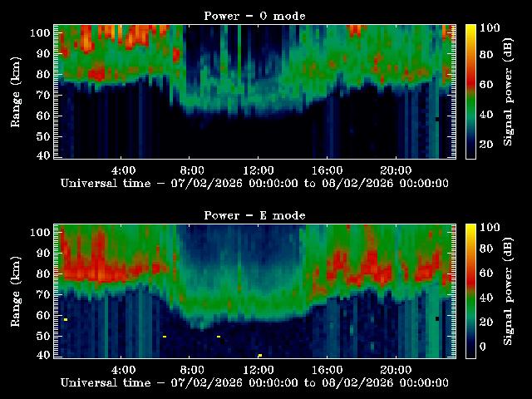Click the Universal time caption below O mode plot

point(254,183)
